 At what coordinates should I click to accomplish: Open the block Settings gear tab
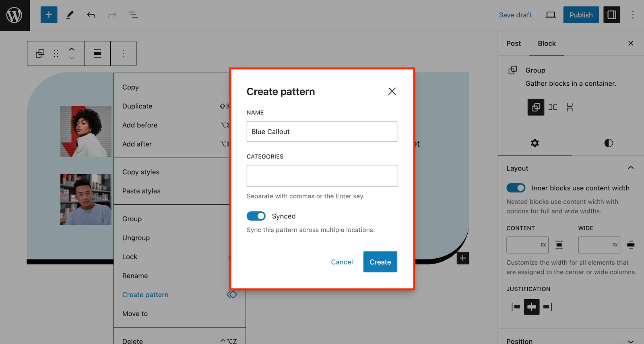point(535,143)
